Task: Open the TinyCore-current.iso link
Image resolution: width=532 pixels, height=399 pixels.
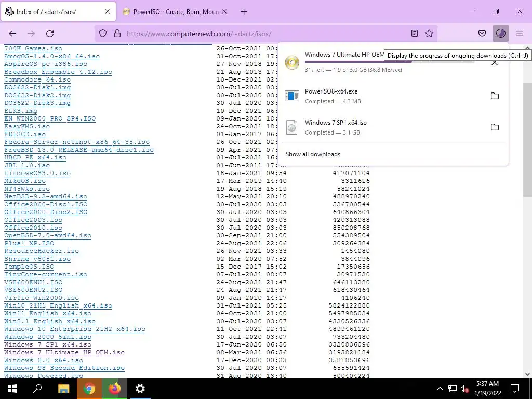Action: coord(46,274)
